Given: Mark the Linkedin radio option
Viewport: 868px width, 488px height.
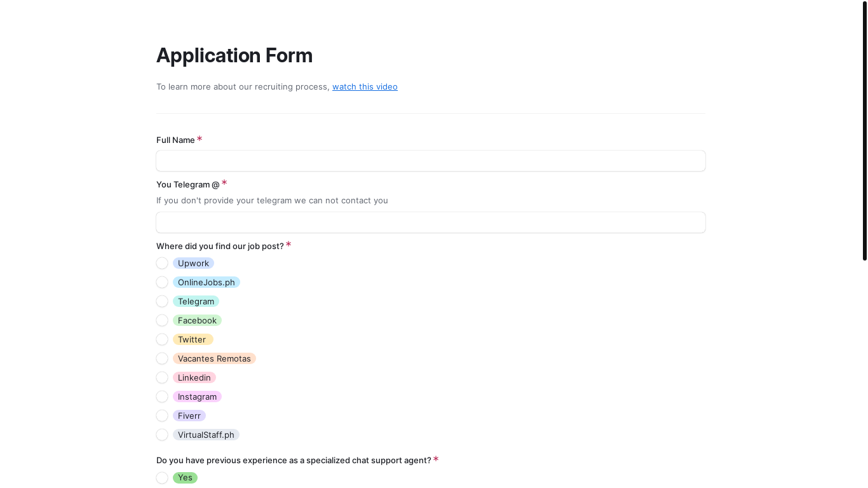Looking at the screenshot, I should (x=162, y=377).
